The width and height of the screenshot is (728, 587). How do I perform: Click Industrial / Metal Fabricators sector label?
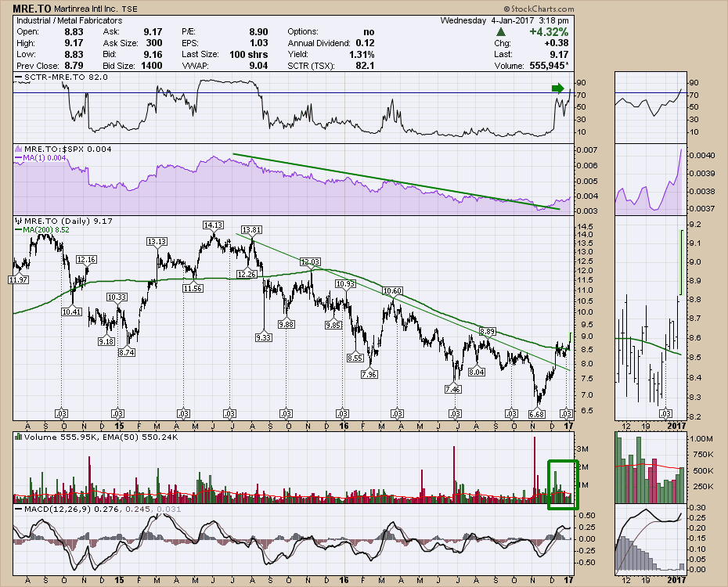[x=69, y=20]
